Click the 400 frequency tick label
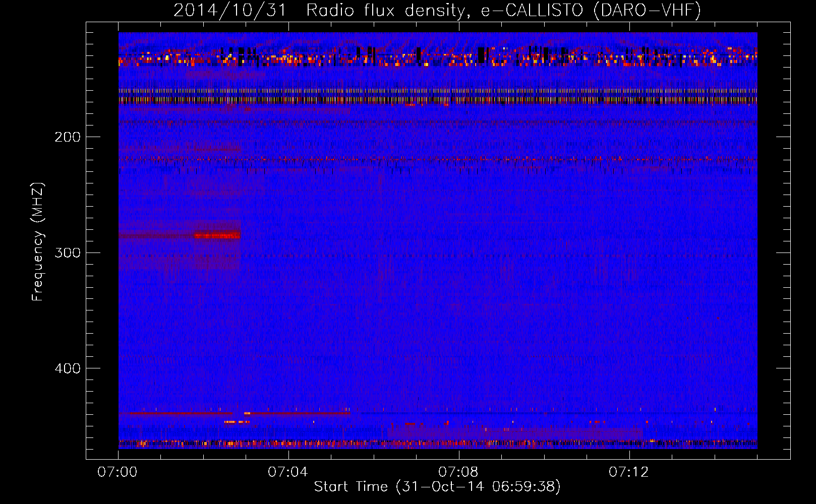Screen dimensions: 816x504 68,368
